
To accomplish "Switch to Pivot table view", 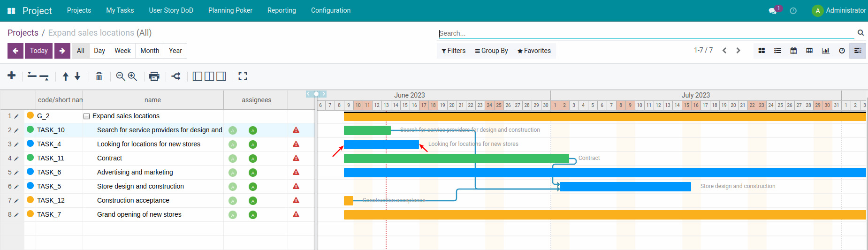I will point(809,51).
